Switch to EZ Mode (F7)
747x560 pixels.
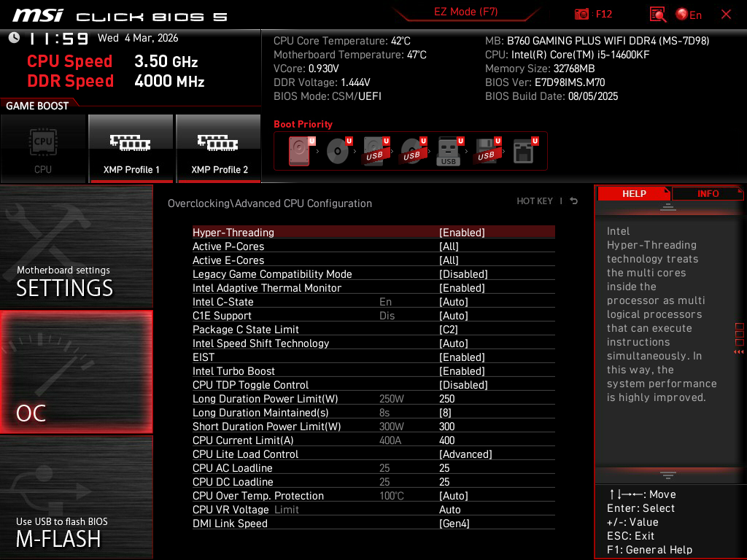pyautogui.click(x=466, y=12)
